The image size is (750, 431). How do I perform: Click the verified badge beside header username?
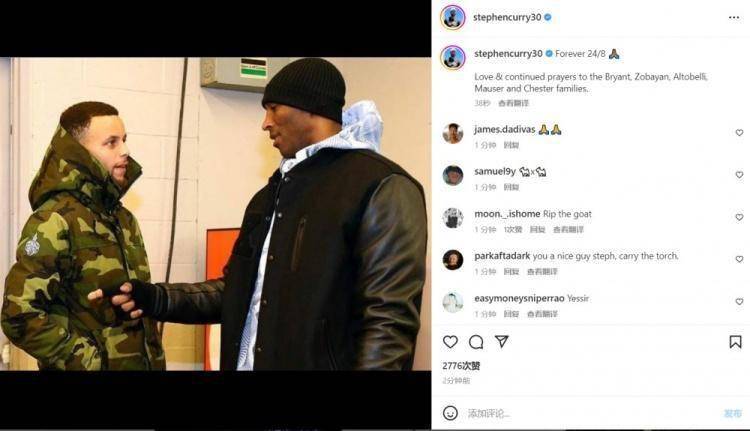pos(548,17)
